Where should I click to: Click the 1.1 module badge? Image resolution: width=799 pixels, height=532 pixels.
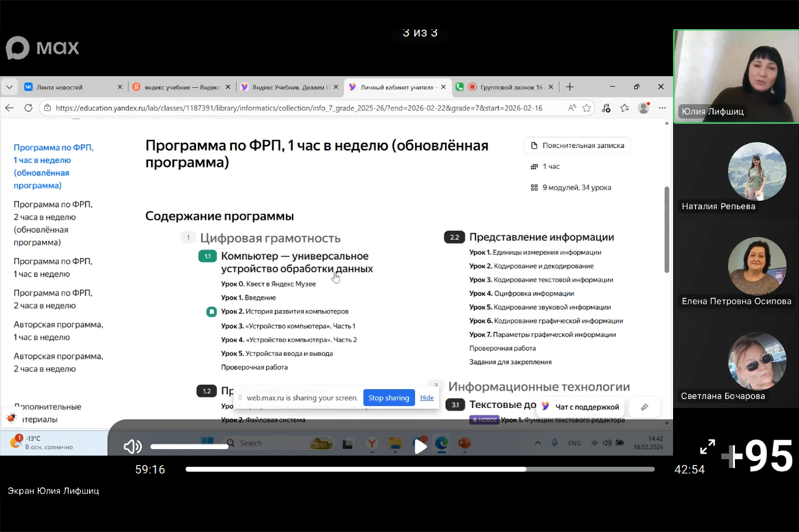(208, 256)
